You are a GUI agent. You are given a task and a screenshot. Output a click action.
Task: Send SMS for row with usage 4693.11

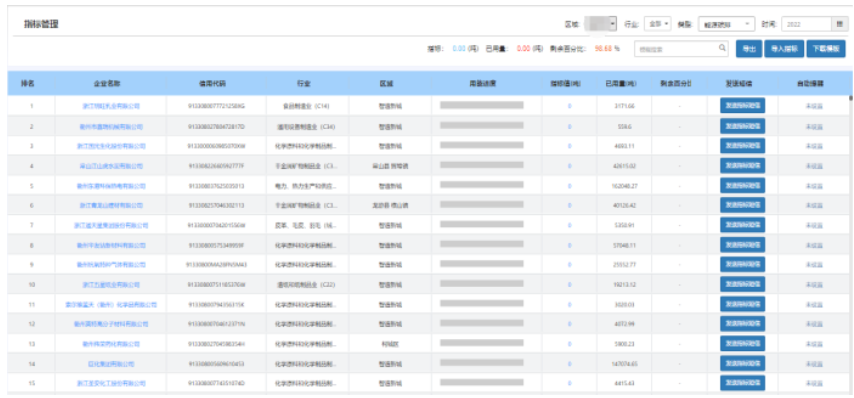click(742, 146)
